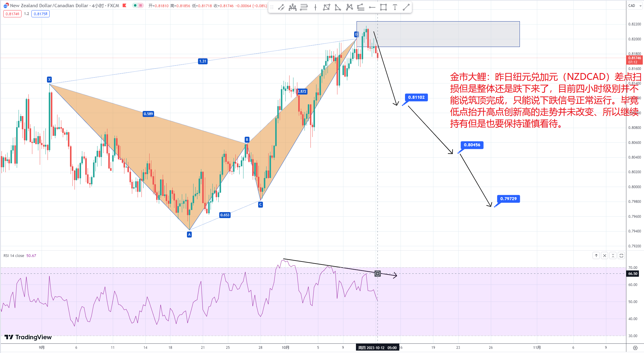Image resolution: width=644 pixels, height=353 pixels.
Task: Select the trend-based Fib extension tool
Action: tap(361, 7)
